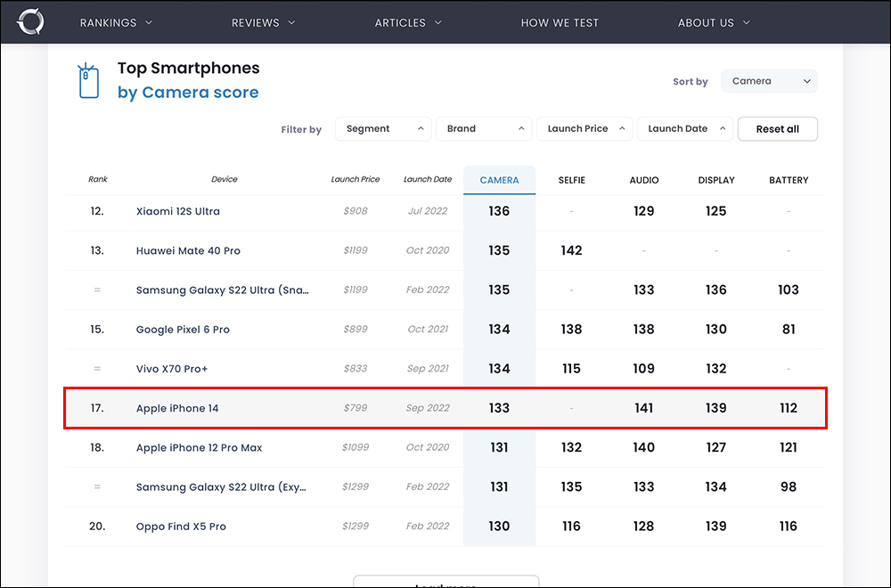Click the 'by Camera score' subtitle
The image size is (891, 588).
pyautogui.click(x=188, y=92)
